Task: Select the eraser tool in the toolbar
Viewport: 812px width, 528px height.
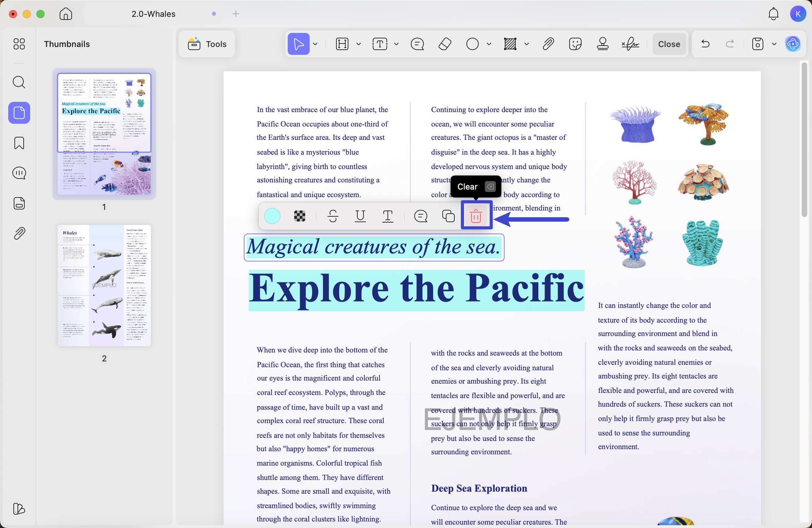Action: click(445, 44)
